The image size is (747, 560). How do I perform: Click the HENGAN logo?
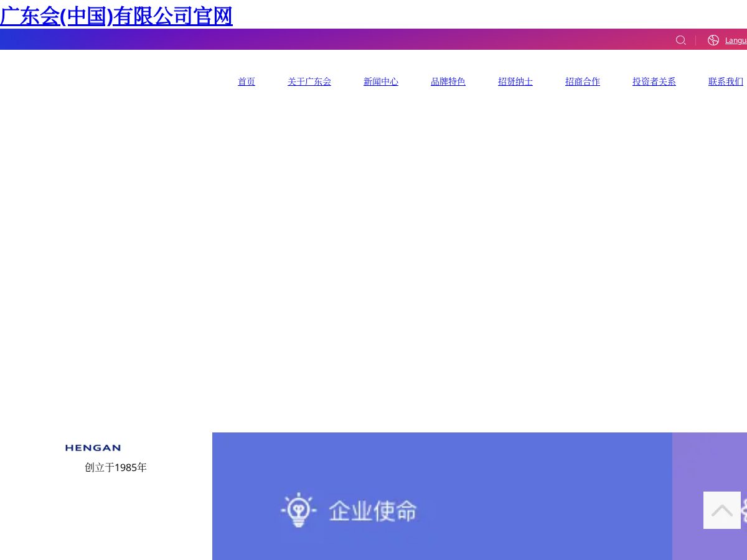93,448
